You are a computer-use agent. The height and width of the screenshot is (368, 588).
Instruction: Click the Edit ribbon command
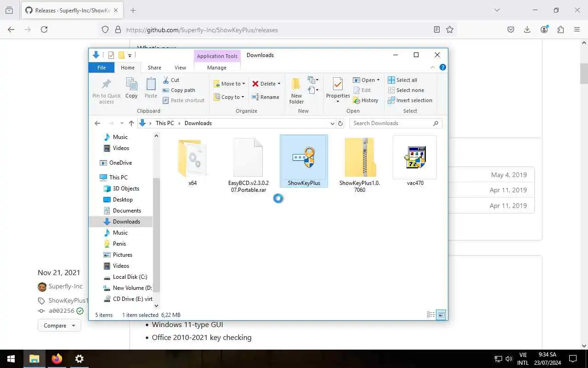[x=362, y=90]
